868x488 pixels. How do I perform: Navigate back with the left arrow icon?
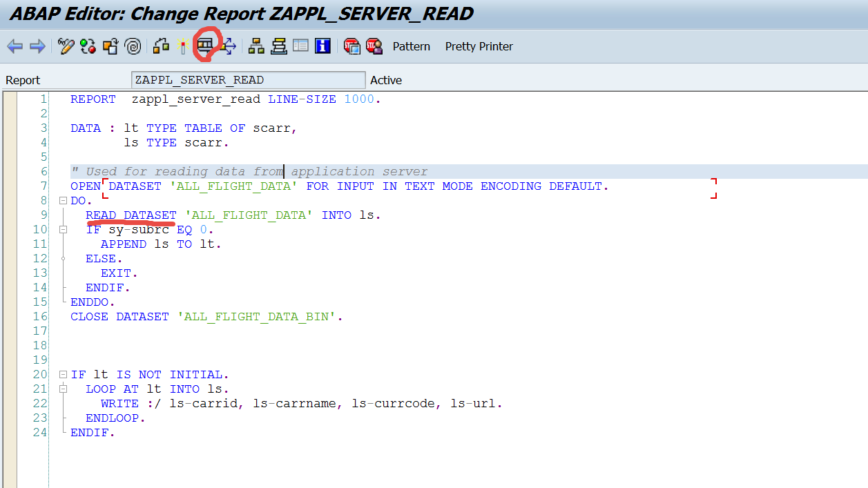coord(14,46)
